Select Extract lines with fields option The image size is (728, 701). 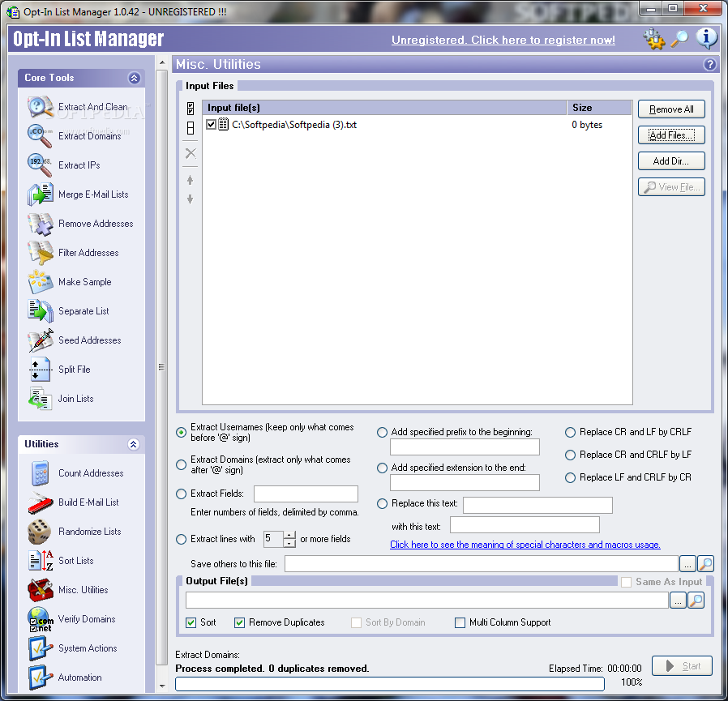coord(181,540)
